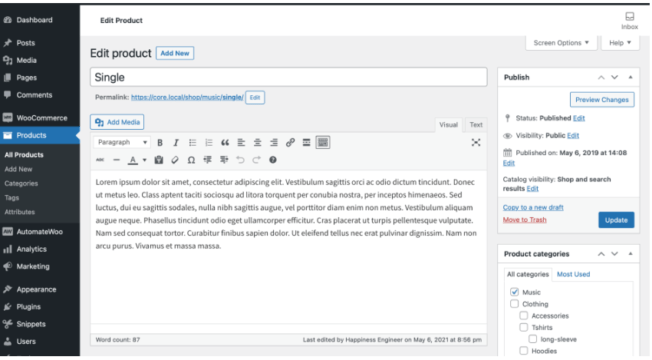Open the Paragraph format dropdown
Screen dimensions: 652x360
[x=121, y=142]
